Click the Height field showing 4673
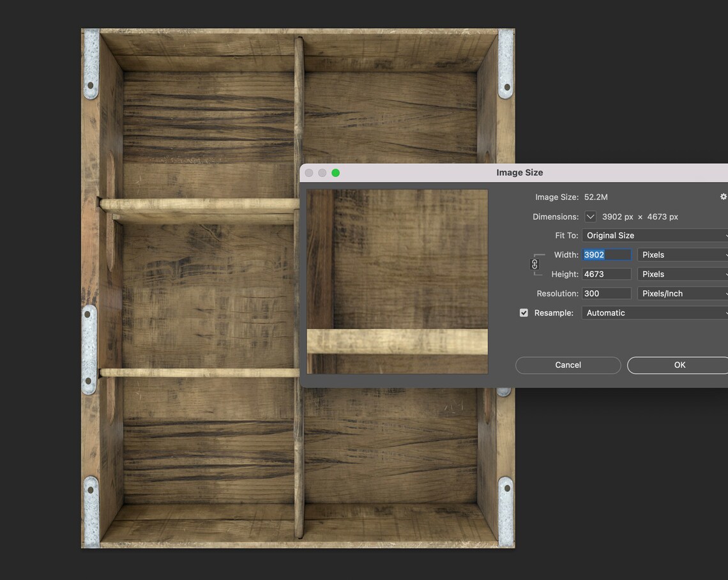728x580 pixels. pyautogui.click(x=607, y=275)
